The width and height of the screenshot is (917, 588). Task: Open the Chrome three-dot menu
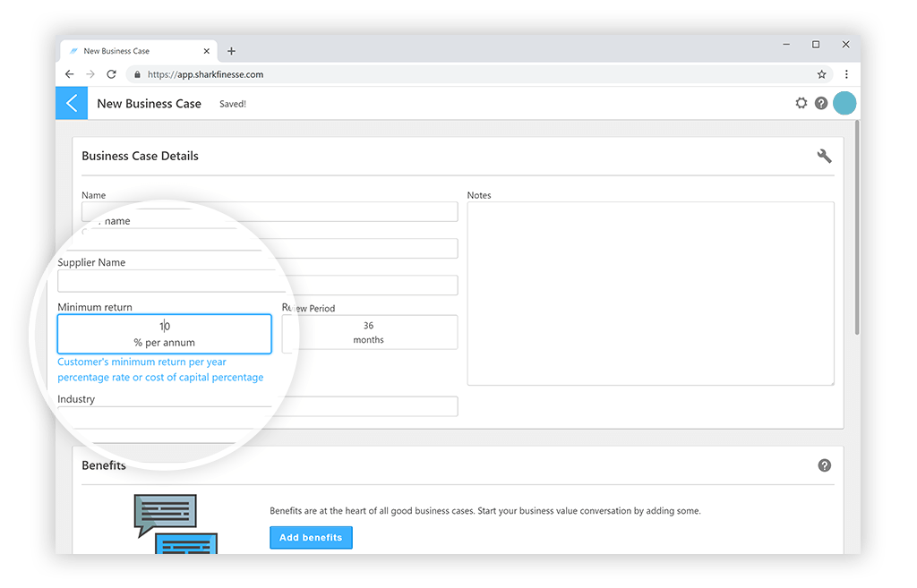(x=846, y=75)
